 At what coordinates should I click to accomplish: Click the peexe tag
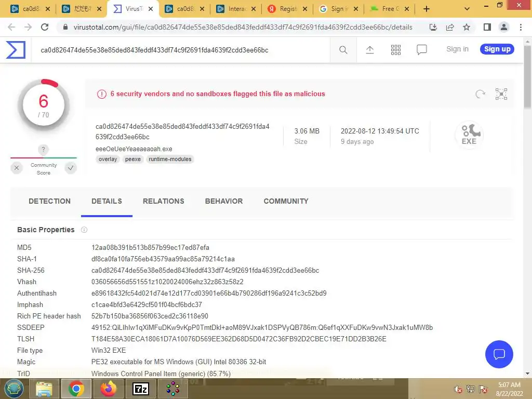(132, 159)
